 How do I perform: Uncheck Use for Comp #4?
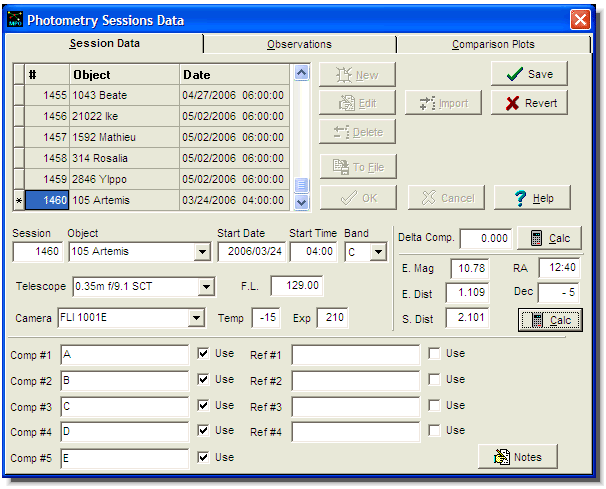pos(203,430)
